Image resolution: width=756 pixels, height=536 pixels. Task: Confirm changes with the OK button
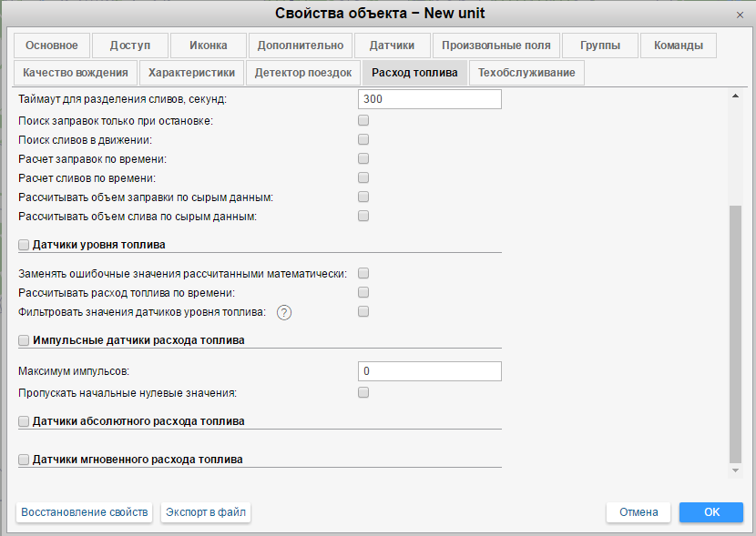[711, 512]
